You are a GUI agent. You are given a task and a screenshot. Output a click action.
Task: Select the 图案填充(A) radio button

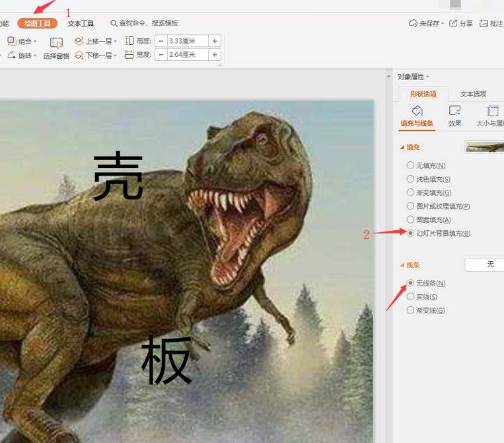410,220
